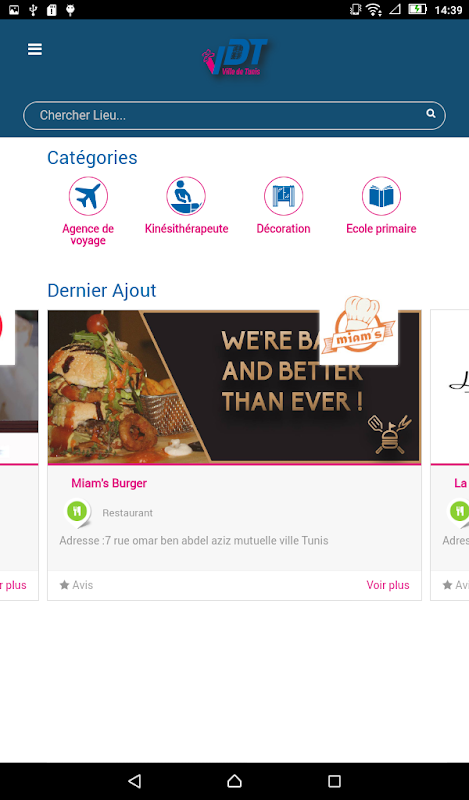Open the Kinésithérapeute category icon
Screen dimensions: 469x800
[x=186, y=196]
